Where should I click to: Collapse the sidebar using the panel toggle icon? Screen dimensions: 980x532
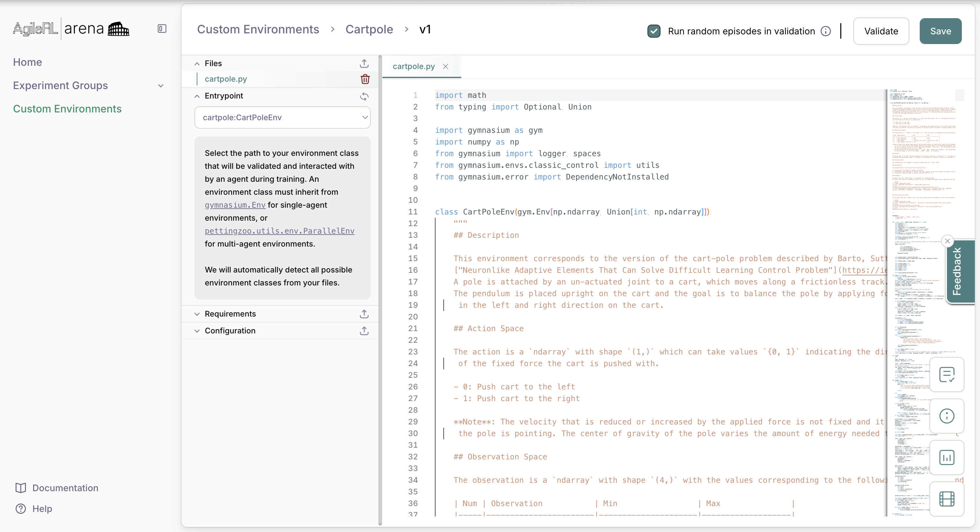coord(161,28)
